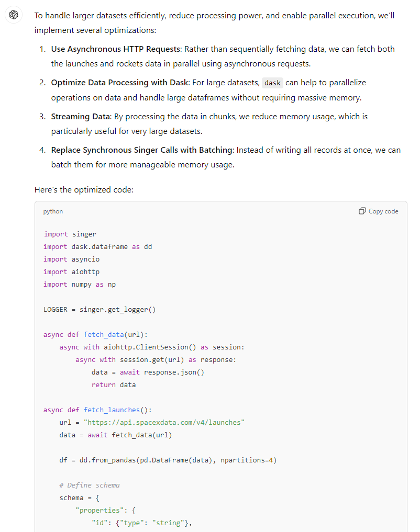Click the 'dd.from_pandas' dataframe line
The width and height of the screenshot is (420, 532).
click(168, 460)
